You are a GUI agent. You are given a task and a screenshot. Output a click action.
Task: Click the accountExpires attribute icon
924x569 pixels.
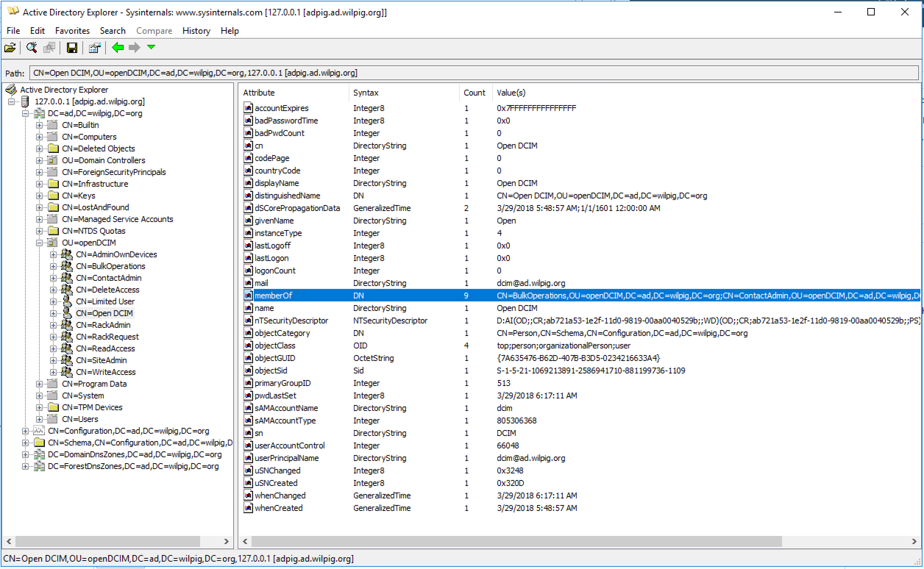pos(248,108)
